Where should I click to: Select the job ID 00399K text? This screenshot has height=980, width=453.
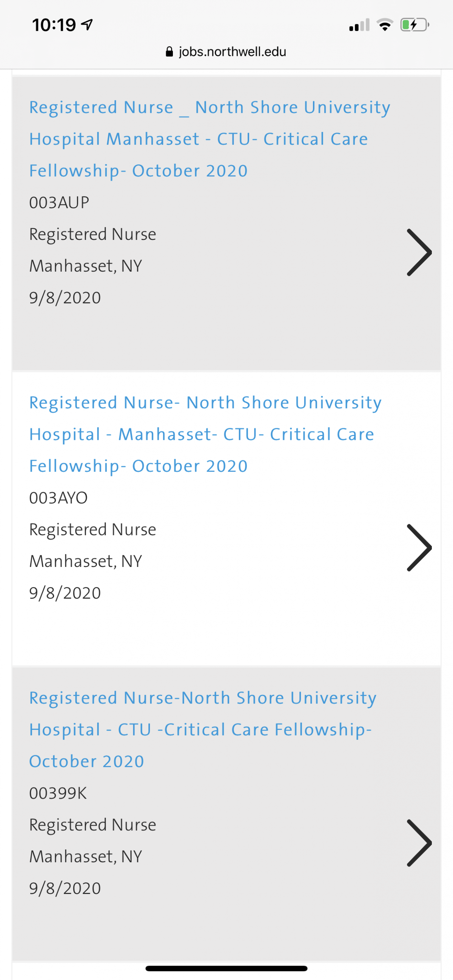click(x=58, y=793)
